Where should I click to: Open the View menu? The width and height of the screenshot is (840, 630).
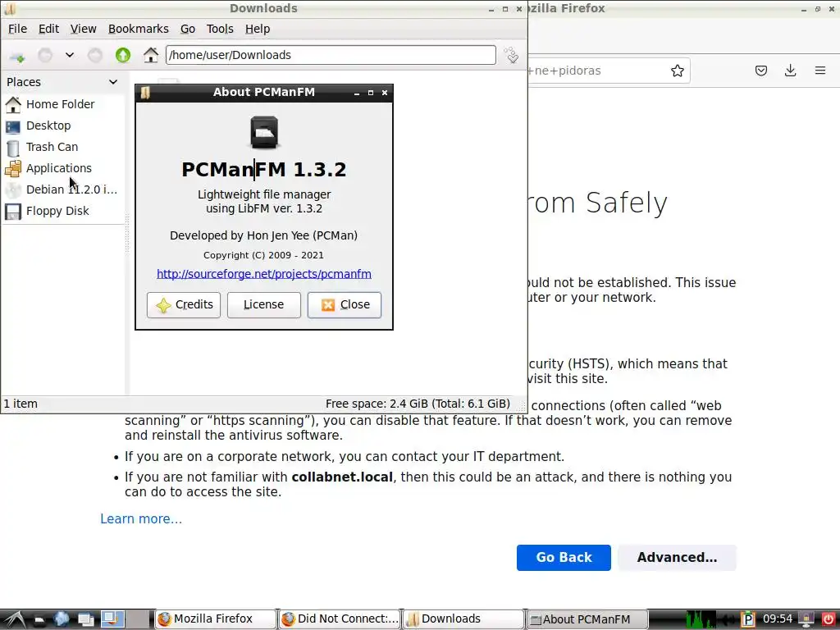tap(84, 29)
